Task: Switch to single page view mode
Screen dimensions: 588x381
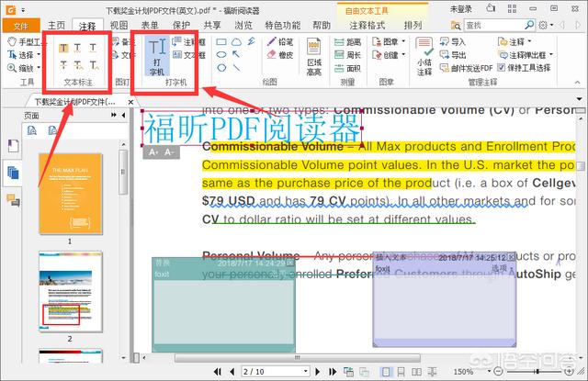Action: [386, 372]
